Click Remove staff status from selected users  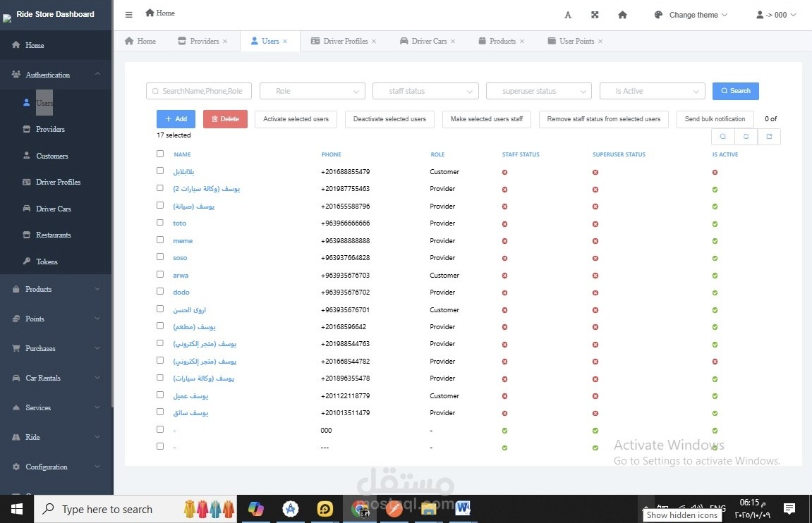click(x=604, y=119)
